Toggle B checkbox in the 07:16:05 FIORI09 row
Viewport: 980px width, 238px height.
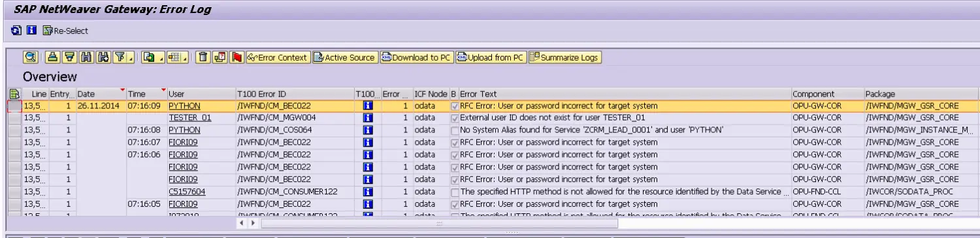(x=455, y=204)
